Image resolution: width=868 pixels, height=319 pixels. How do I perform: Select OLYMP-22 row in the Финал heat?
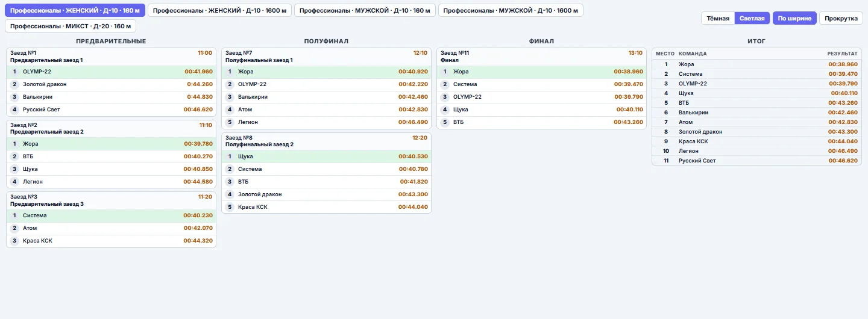[541, 97]
